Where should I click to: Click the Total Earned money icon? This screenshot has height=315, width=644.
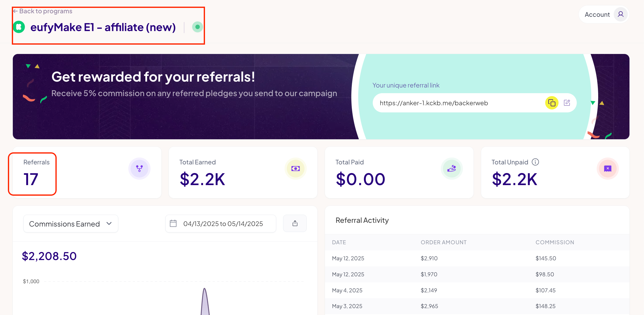pos(295,168)
